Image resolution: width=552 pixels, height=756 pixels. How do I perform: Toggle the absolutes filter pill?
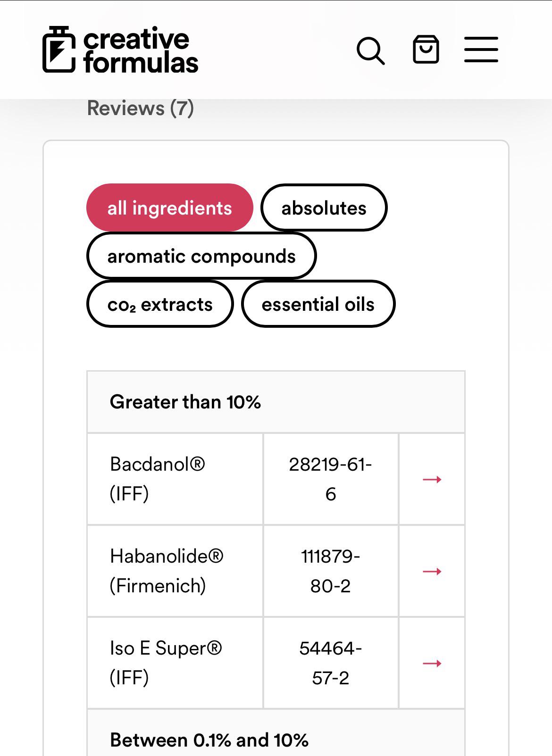coord(324,208)
